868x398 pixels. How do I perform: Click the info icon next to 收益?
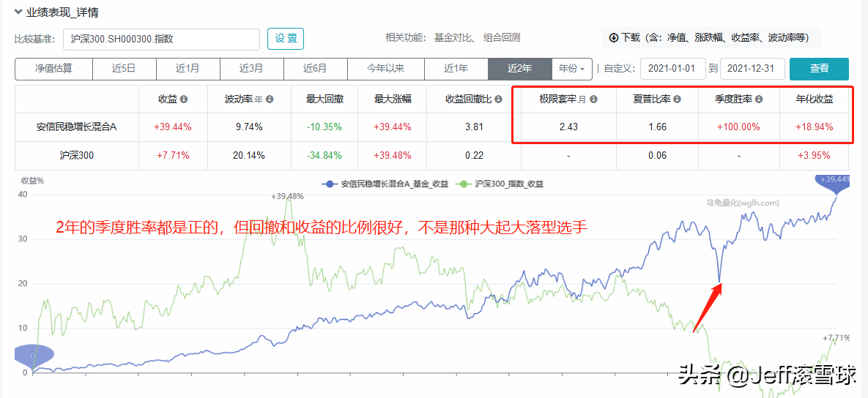pos(184,99)
